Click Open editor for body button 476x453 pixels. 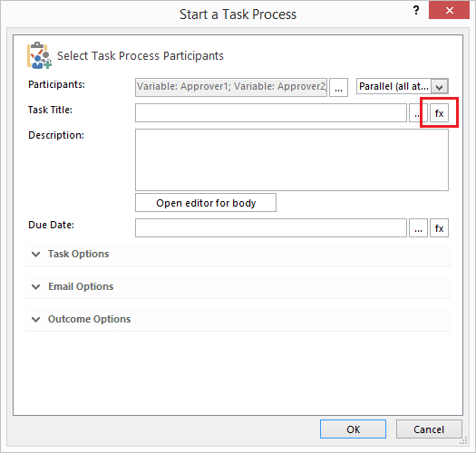tap(206, 202)
